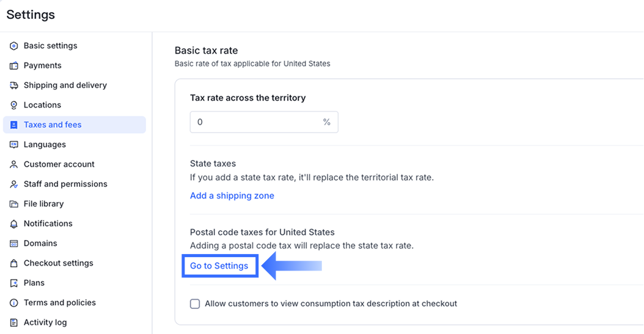The image size is (644, 334).
Task: Click the Locations pin icon
Action: [x=14, y=105]
